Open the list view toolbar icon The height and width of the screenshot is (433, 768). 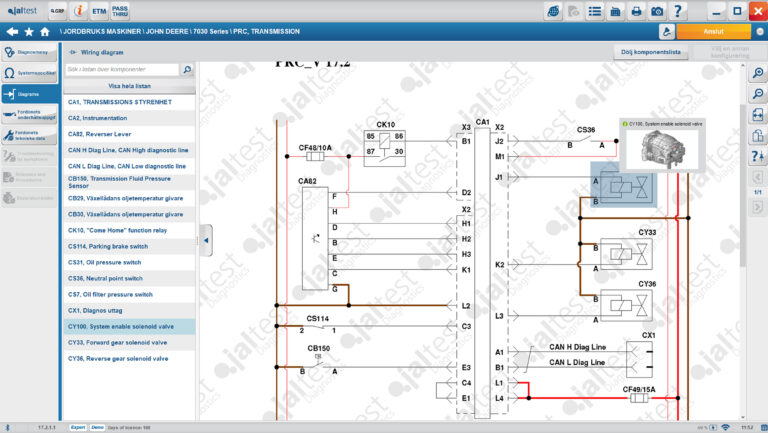coord(595,11)
